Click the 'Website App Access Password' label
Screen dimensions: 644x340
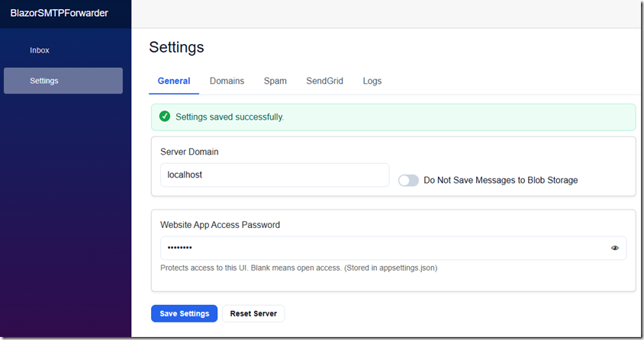221,225
